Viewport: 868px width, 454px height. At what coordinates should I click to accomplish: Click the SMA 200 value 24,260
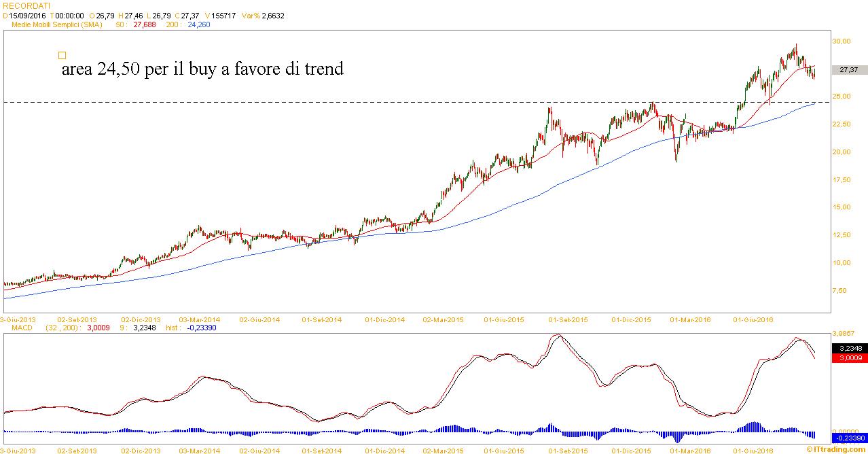tap(199, 24)
